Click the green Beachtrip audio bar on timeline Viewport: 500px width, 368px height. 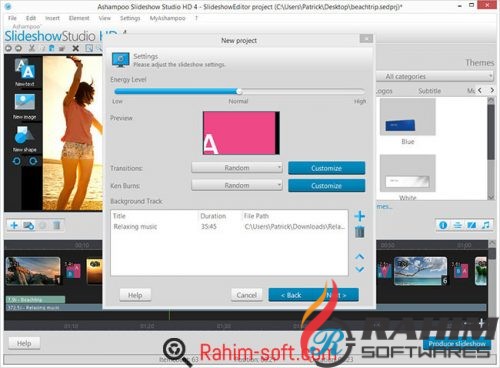tap(35, 300)
